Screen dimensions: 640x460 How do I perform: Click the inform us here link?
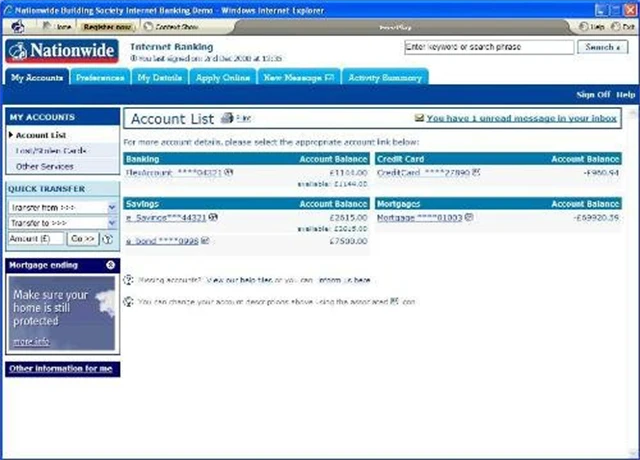tap(344, 280)
